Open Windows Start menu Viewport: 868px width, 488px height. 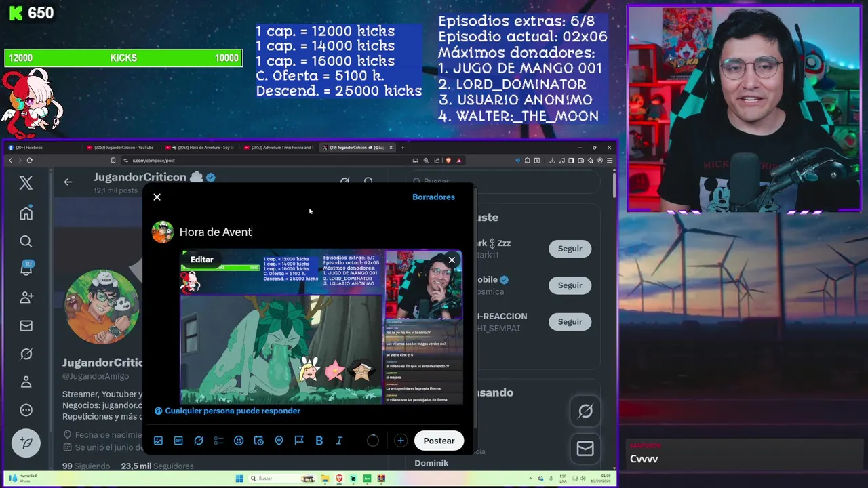click(239, 479)
